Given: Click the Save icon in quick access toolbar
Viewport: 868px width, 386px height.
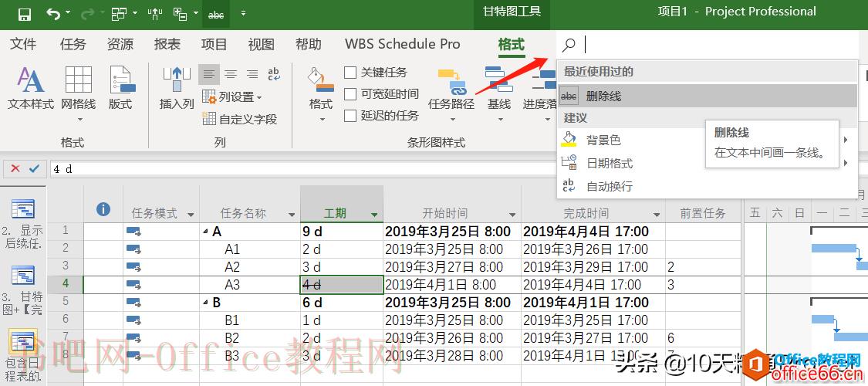Looking at the screenshot, I should (x=24, y=15).
